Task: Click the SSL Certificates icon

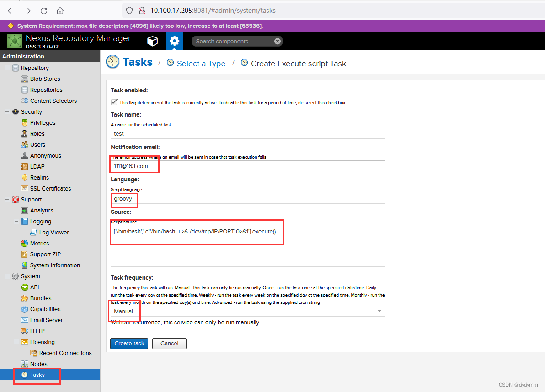Action: pos(25,189)
